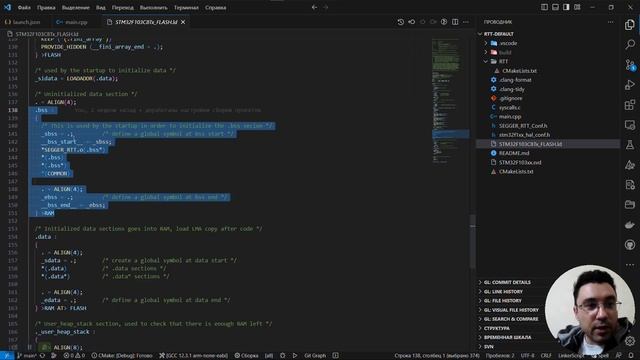
Task: Open Source Control view with badge
Action: pos(630,64)
